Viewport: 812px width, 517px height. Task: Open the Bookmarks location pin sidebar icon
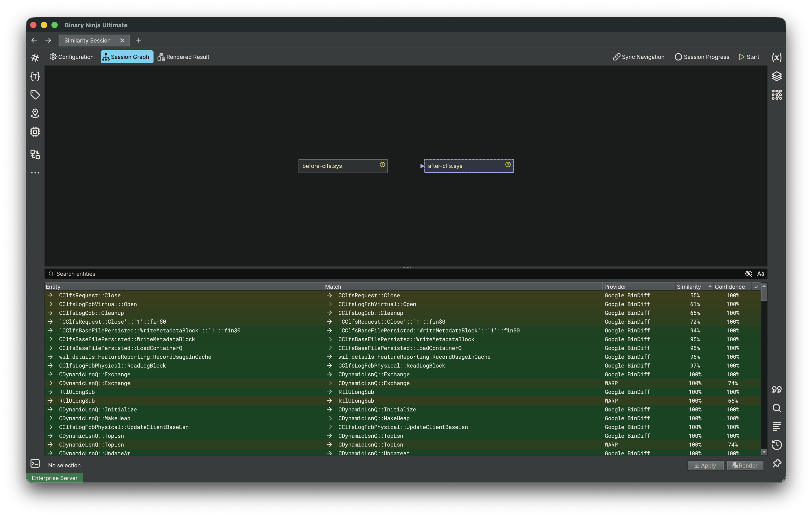tap(35, 113)
